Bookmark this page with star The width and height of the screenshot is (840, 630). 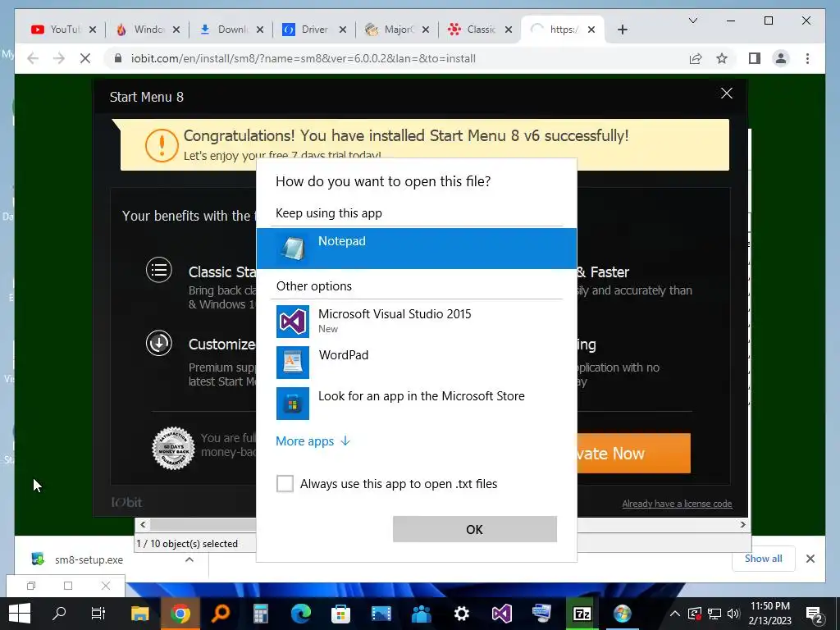coord(722,58)
